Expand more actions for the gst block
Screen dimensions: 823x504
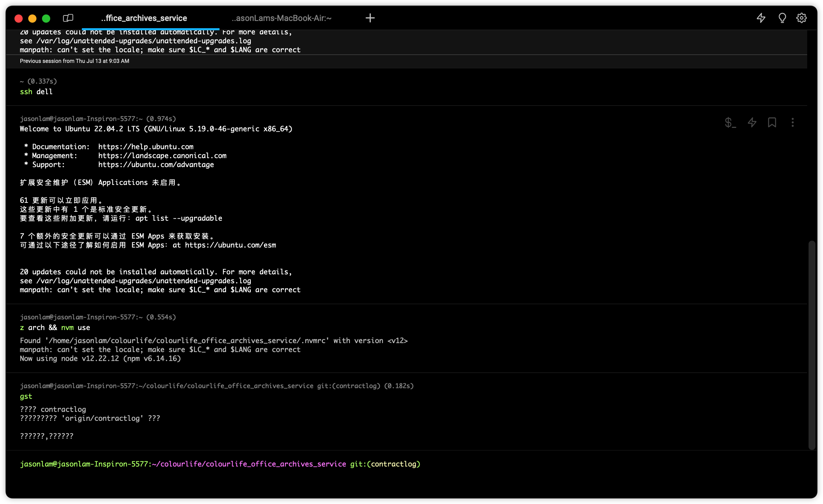click(793, 123)
